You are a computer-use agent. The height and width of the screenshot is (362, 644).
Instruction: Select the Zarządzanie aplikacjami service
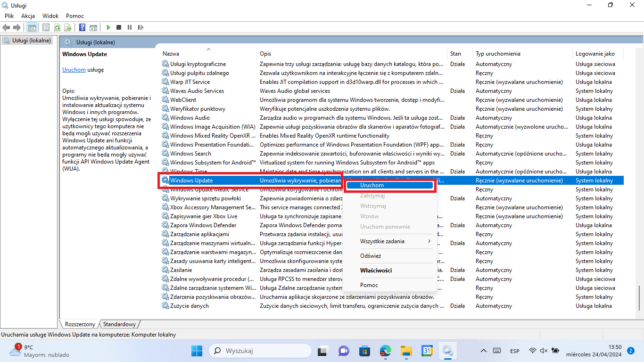click(x=392, y=234)
